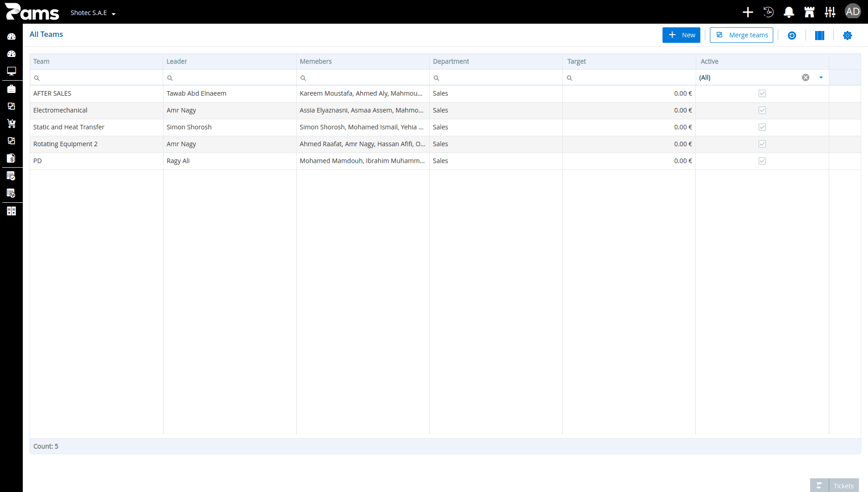Open the list with activity pulse sidebar icon
The image size is (868, 492).
(11, 193)
